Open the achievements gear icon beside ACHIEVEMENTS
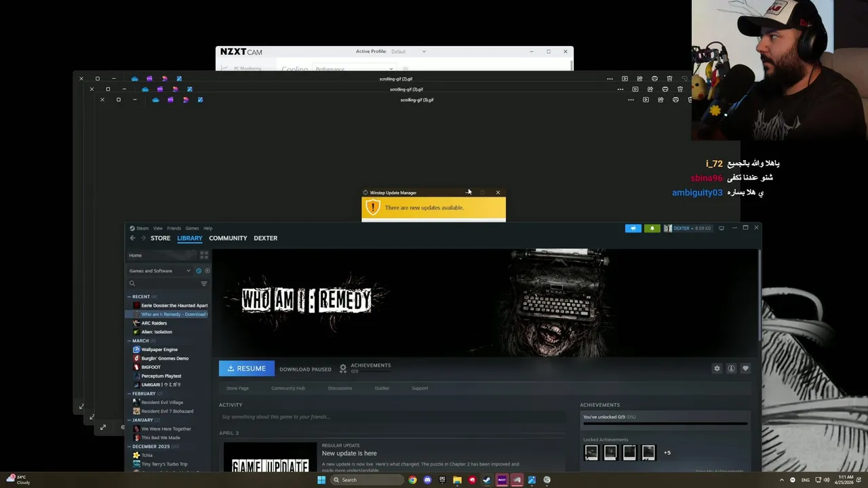The height and width of the screenshot is (488, 868). pyautogui.click(x=343, y=368)
